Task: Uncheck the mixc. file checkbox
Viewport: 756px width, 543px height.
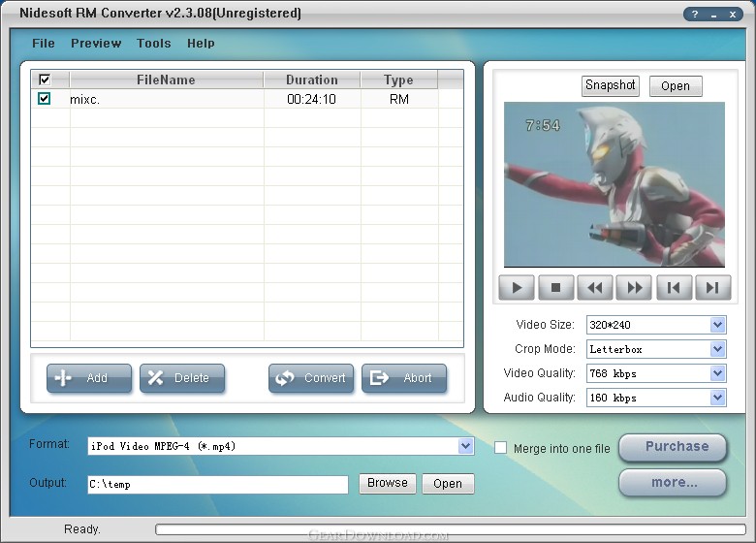Action: [44, 99]
